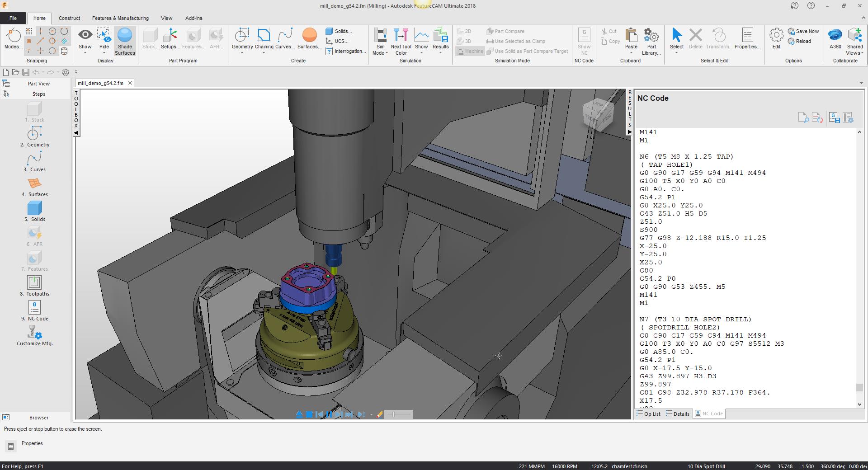The height and width of the screenshot is (470, 868).
Task: Click view cube in viewport
Action: [598, 115]
